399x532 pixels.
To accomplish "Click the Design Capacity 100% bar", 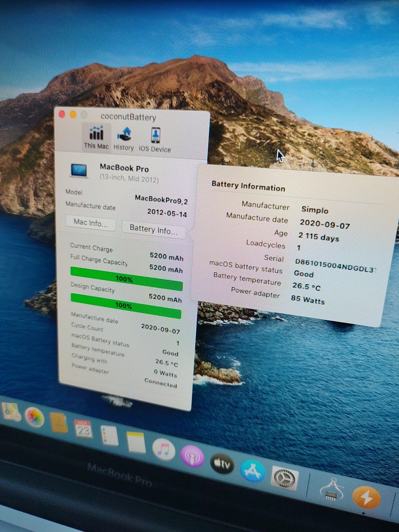I will click(x=126, y=305).
